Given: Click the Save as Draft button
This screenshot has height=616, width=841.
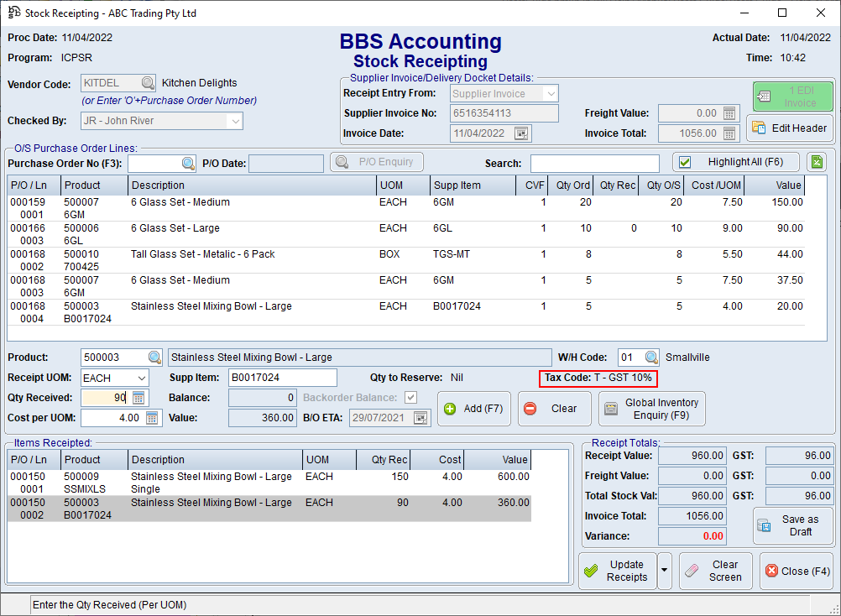Looking at the screenshot, I should pyautogui.click(x=792, y=525).
